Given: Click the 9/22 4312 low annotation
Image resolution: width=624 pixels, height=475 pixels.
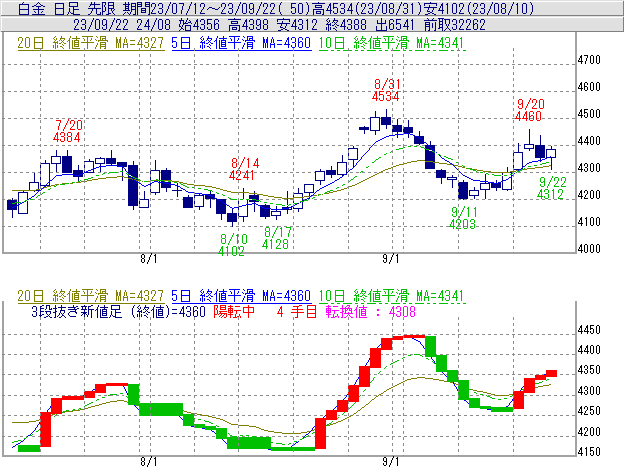Looking at the screenshot, I should 551,188.
